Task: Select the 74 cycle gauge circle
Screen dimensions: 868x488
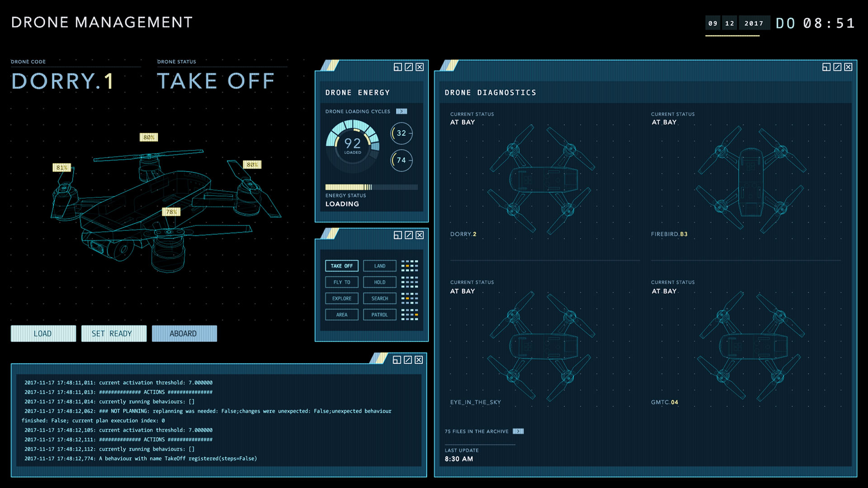Action: 401,160
